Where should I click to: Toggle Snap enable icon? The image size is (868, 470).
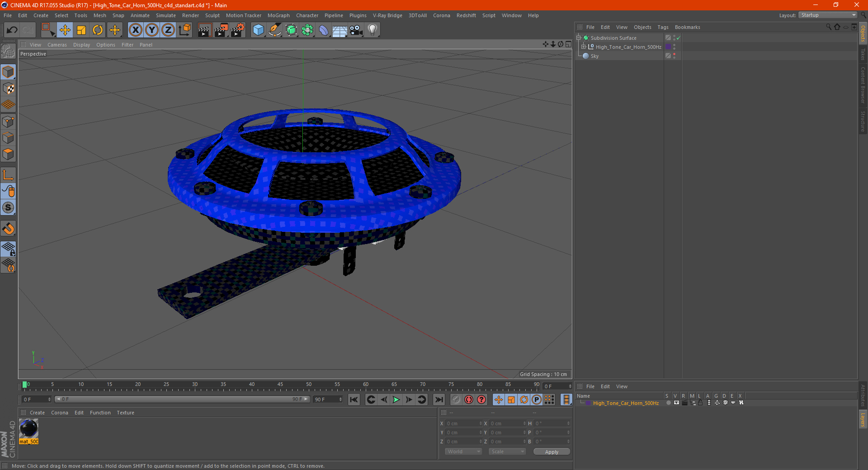pyautogui.click(x=8, y=207)
